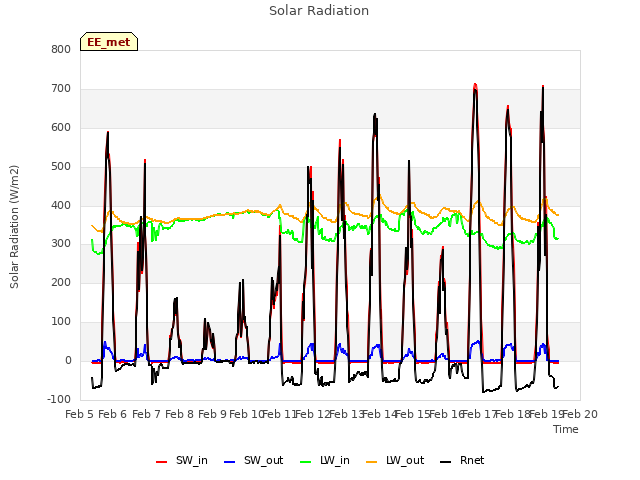The width and height of the screenshot is (640, 480).
Task: Click the Feb 7 x-axis label
Action: pyautogui.click(x=146, y=414)
